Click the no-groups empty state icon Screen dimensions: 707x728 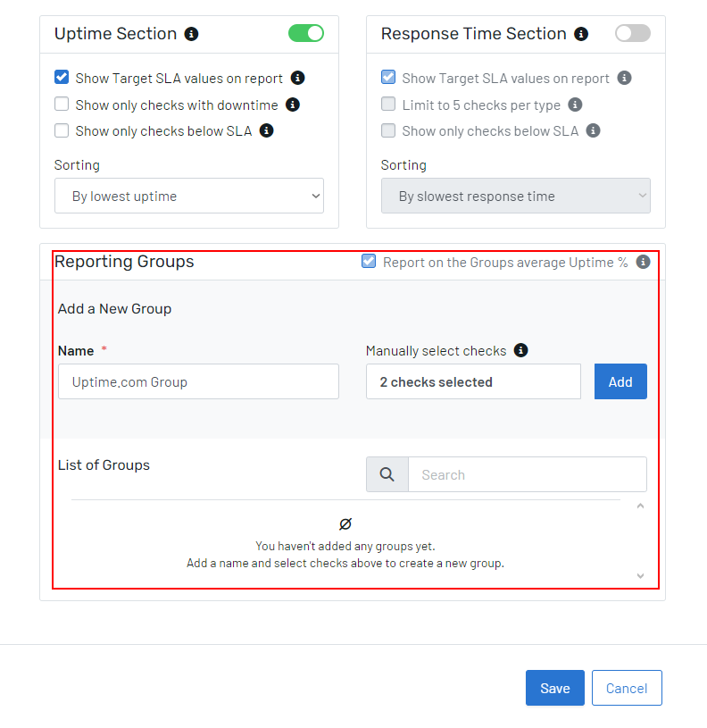click(x=345, y=523)
